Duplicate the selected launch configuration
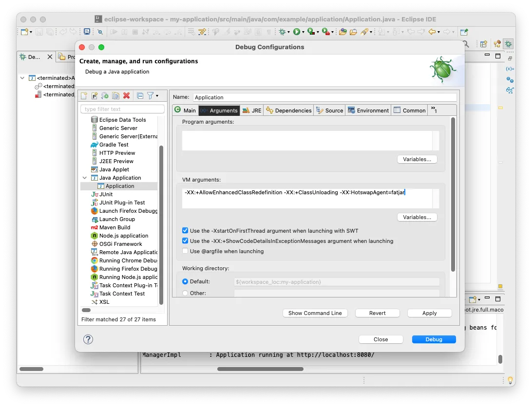The height and width of the screenshot is (407, 532). pyautogui.click(x=115, y=95)
